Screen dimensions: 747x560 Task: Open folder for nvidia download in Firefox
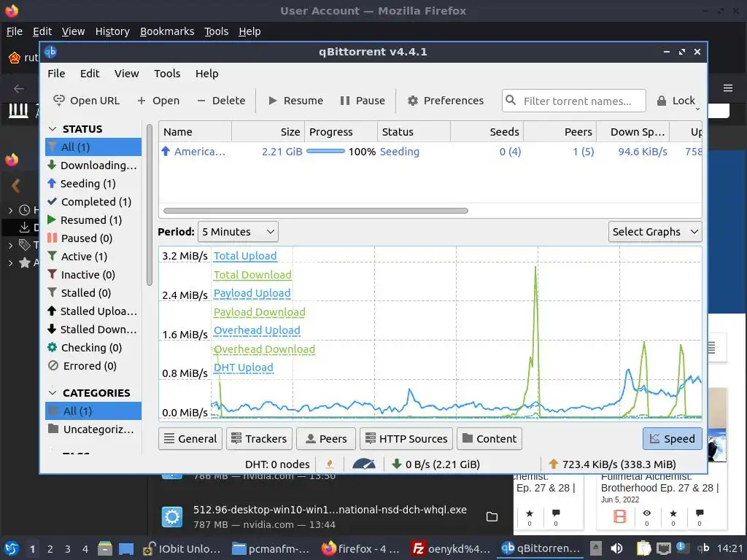point(492,517)
